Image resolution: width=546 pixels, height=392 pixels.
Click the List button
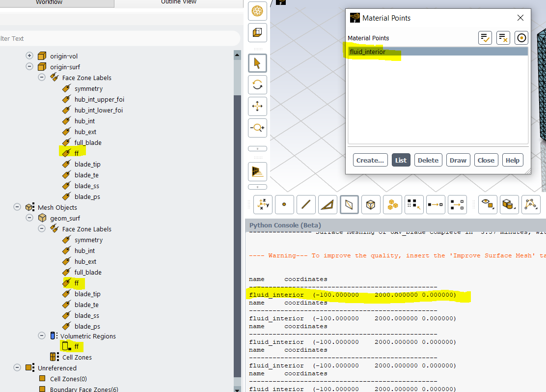click(x=401, y=160)
